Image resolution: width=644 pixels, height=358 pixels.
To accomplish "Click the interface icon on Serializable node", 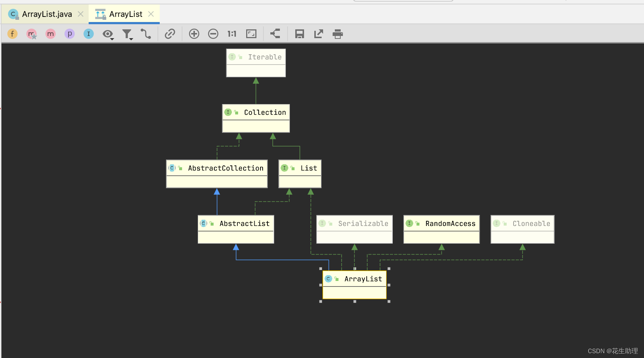I will [322, 223].
